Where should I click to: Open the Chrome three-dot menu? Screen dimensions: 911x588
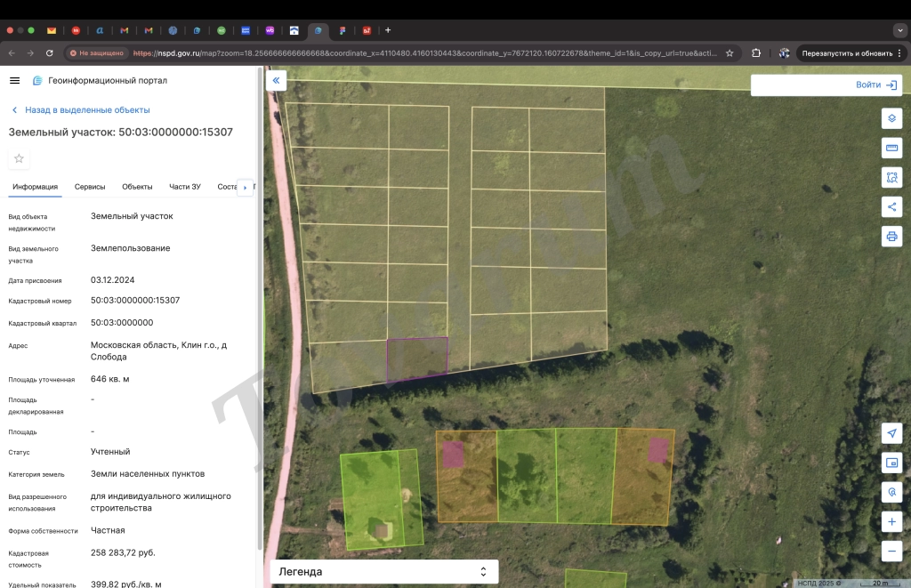tap(899, 52)
